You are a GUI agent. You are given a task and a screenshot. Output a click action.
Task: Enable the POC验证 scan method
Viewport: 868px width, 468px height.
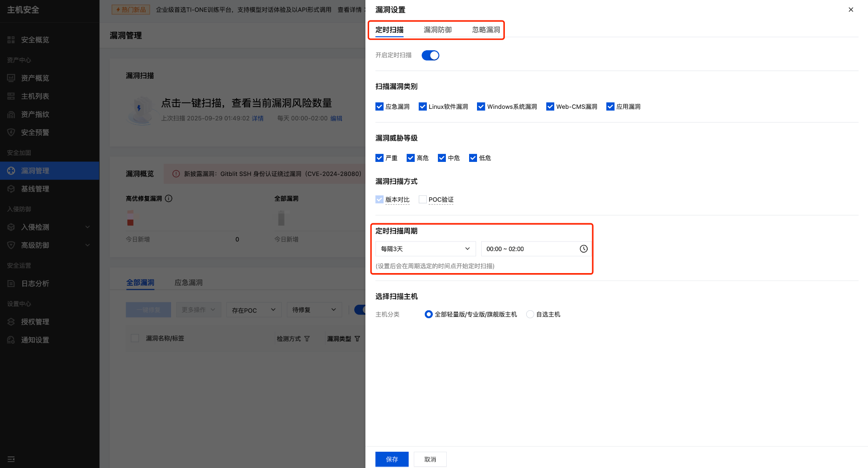(423, 199)
